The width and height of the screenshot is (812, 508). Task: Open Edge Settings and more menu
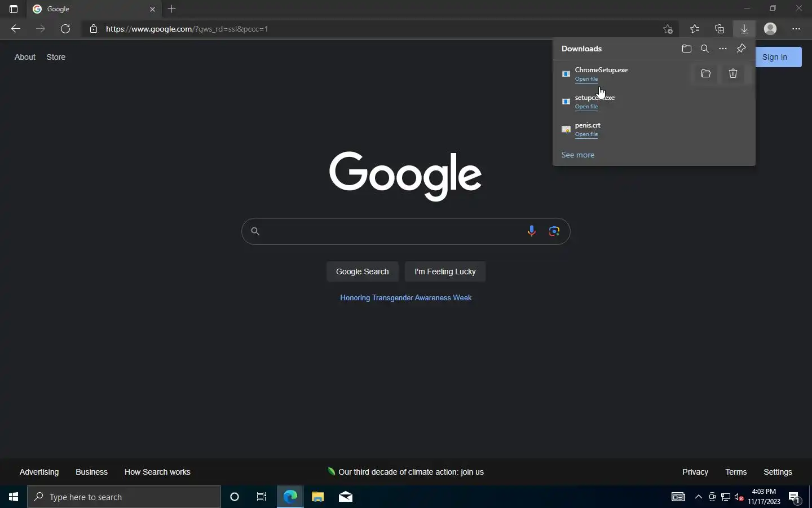coord(796,29)
